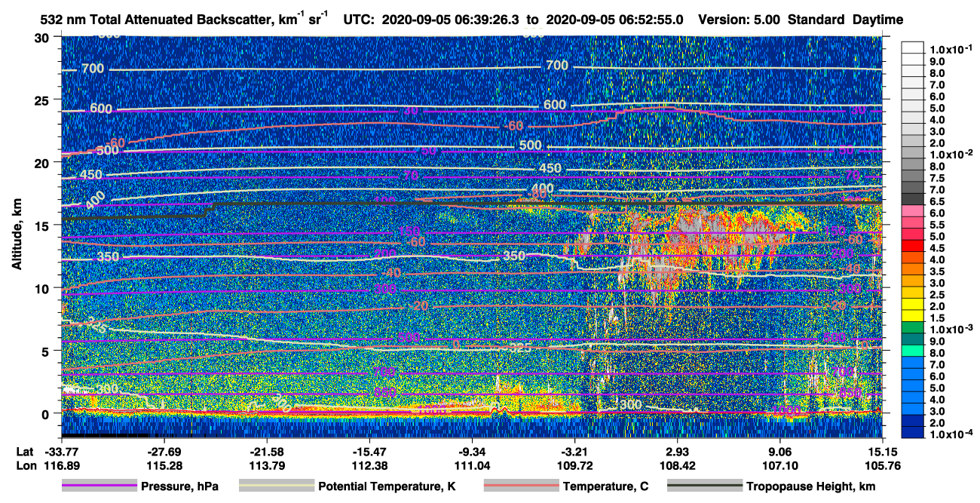This screenshot has width=980, height=503.
Task: Click the latitude value -33.77
Action: [x=62, y=452]
